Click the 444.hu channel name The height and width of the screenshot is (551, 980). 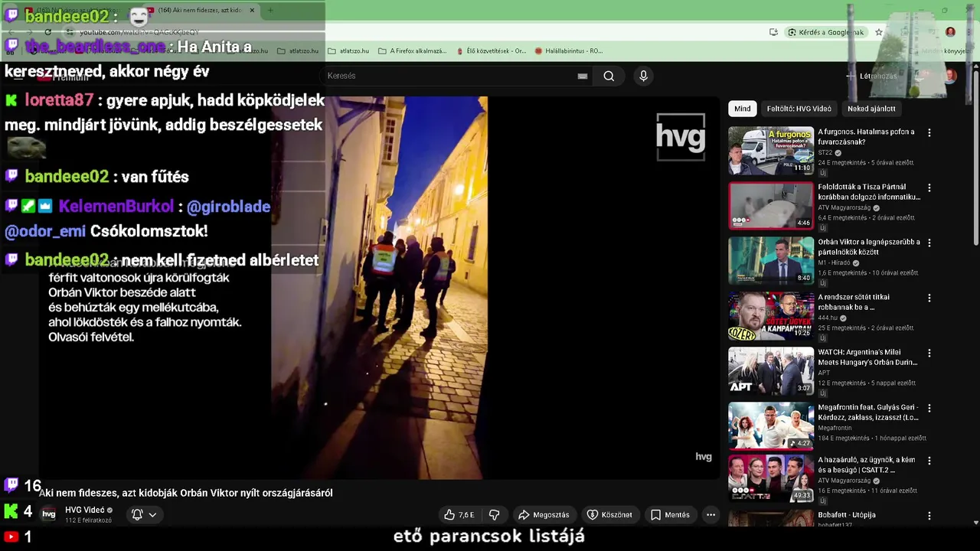828,318
